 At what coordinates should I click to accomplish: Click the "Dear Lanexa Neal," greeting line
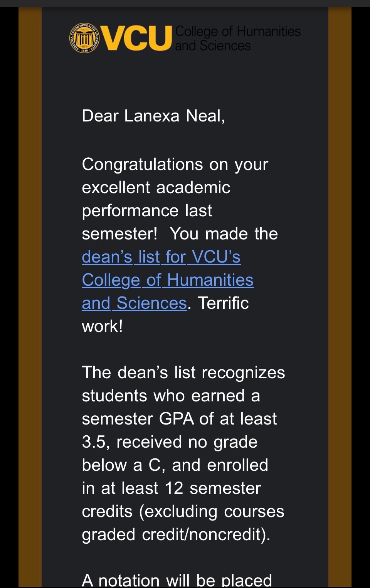click(x=153, y=116)
